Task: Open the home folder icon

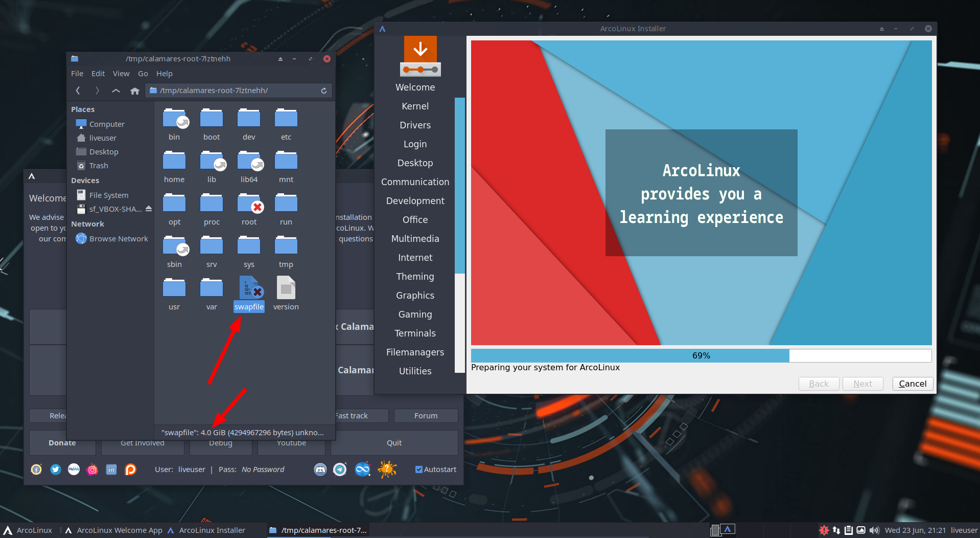Action: tap(174, 161)
